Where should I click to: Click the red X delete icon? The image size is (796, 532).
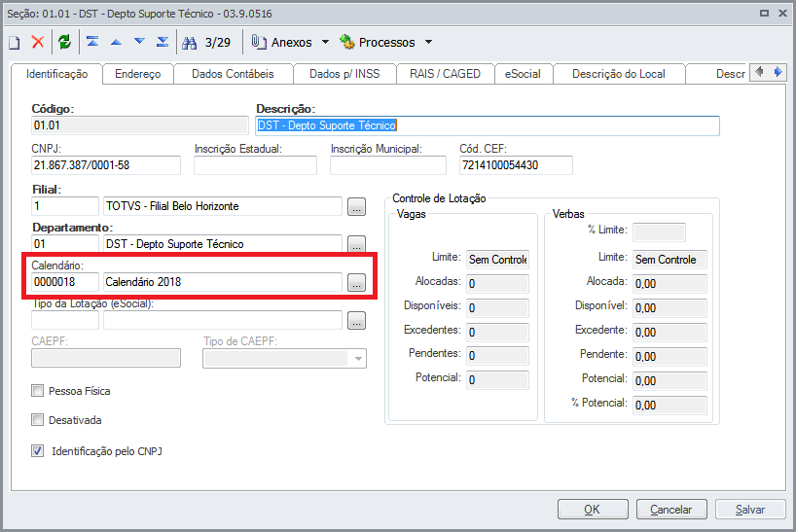click(x=38, y=42)
